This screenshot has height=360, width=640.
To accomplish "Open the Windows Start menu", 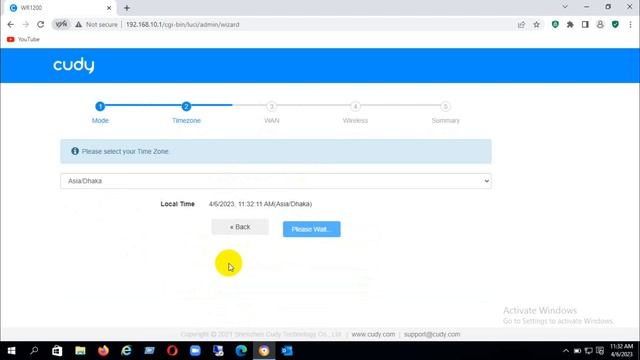I will [11, 351].
